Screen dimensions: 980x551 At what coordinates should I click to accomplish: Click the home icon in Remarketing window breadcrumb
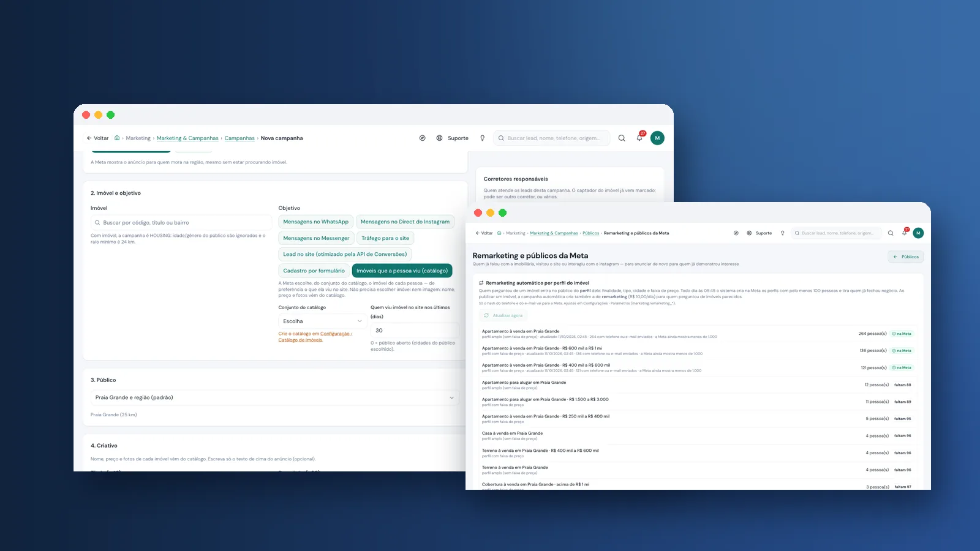tap(499, 233)
